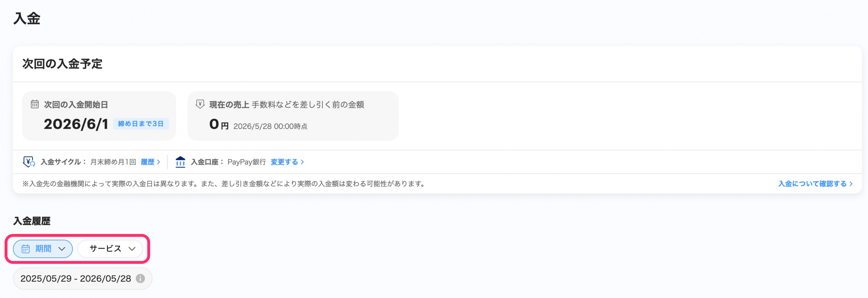Click the 締め日まで3日 badge
This screenshot has width=868, height=298.
141,124
